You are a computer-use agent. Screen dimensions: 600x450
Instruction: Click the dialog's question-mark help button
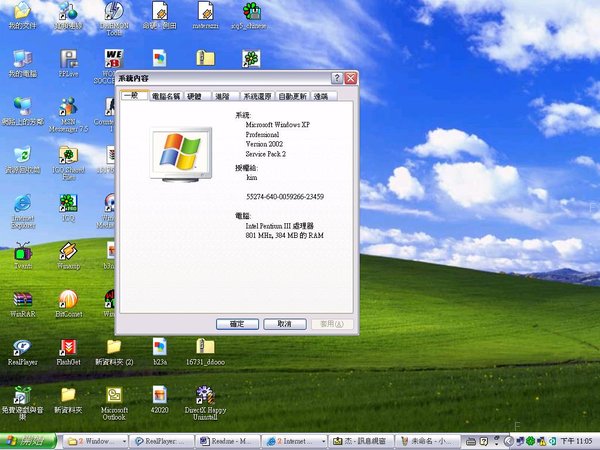tap(337, 78)
